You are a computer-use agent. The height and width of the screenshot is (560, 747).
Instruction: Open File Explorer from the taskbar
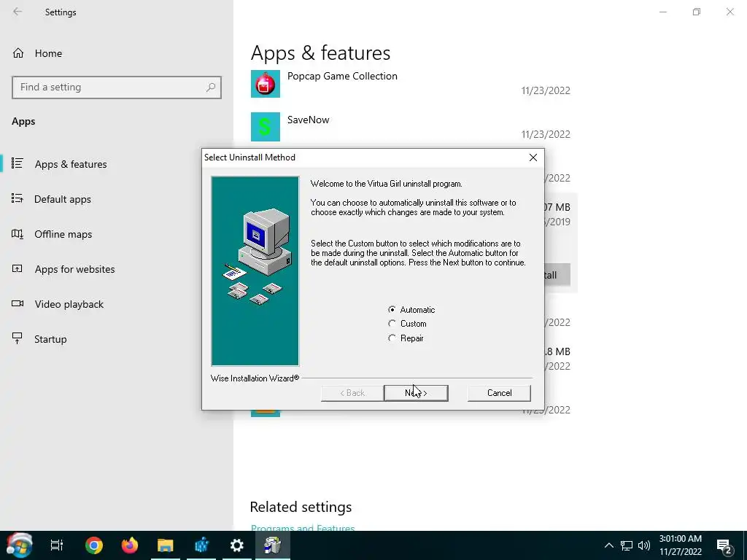click(166, 545)
